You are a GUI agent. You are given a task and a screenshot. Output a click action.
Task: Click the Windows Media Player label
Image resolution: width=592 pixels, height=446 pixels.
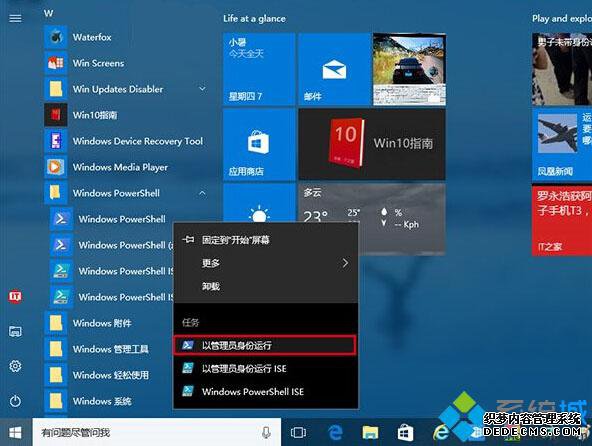tap(120, 167)
